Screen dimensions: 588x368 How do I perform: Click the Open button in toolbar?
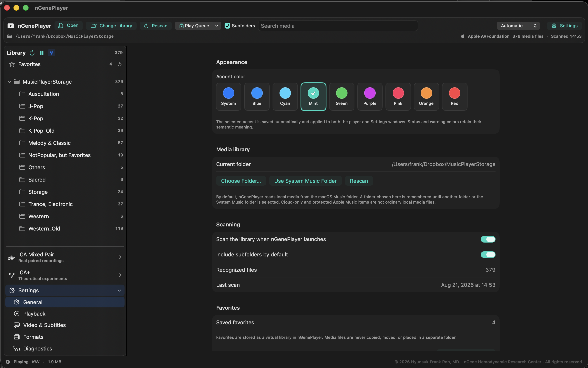click(x=68, y=26)
